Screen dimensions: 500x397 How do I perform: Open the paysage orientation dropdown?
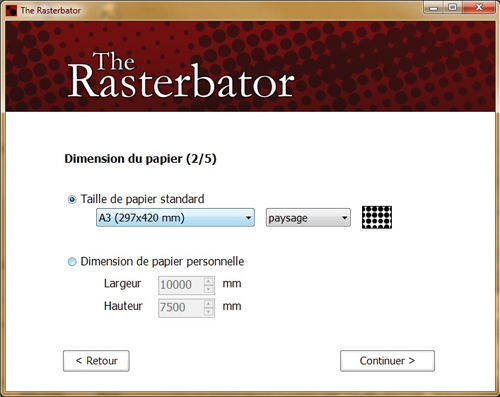coord(308,218)
